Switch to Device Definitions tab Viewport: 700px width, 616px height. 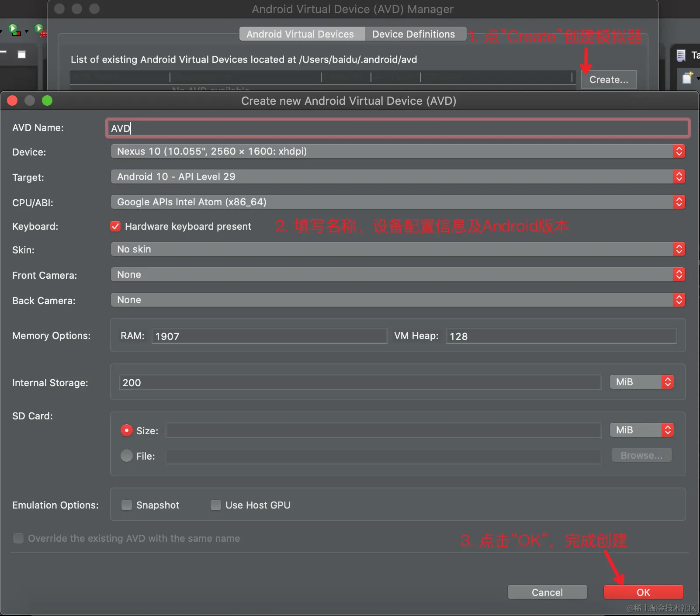pos(415,34)
